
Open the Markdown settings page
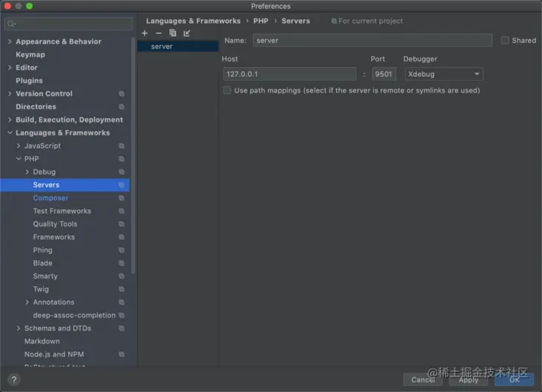coord(42,341)
